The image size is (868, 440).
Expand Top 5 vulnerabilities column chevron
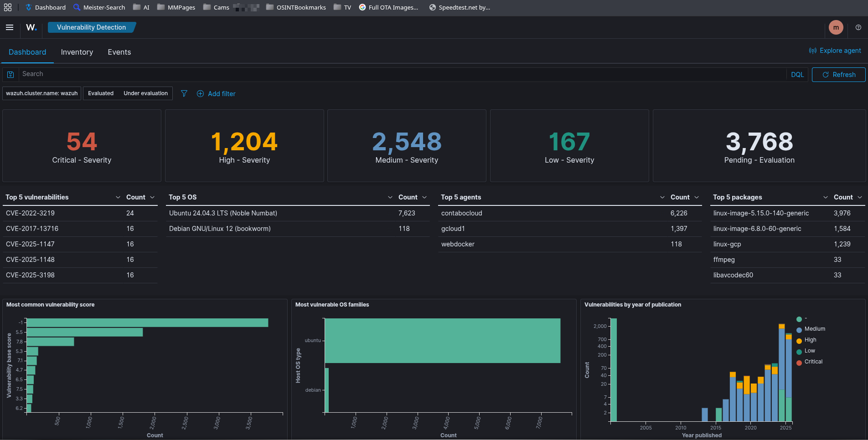(x=118, y=197)
